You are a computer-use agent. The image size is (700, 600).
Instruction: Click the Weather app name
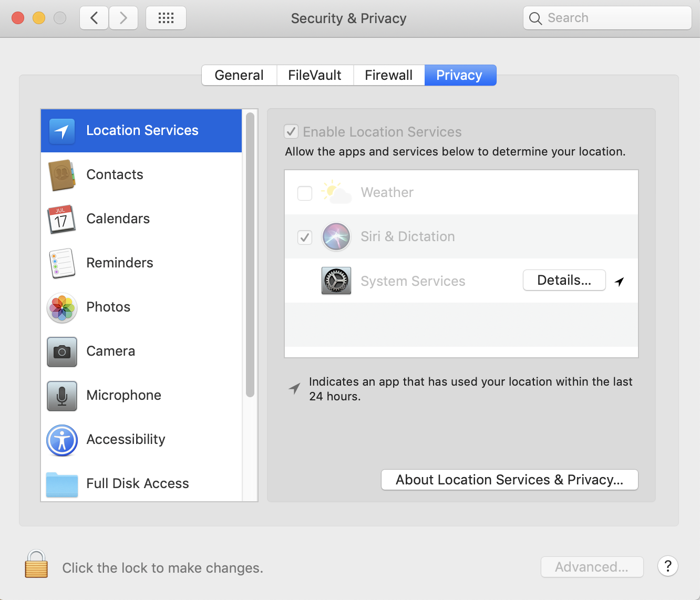(387, 192)
